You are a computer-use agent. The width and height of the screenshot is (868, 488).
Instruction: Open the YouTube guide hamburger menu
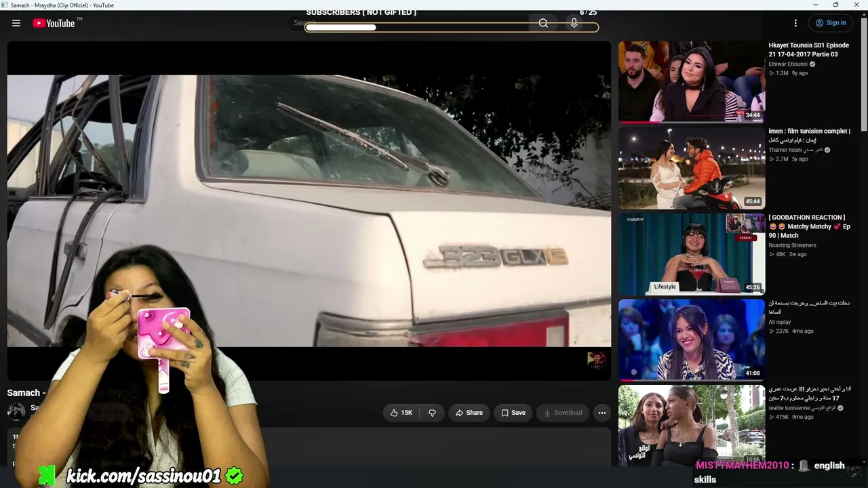click(16, 23)
